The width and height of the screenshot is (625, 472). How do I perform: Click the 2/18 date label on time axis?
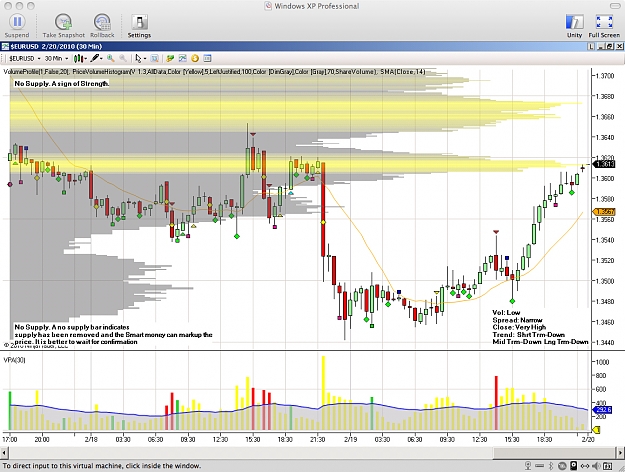91,439
